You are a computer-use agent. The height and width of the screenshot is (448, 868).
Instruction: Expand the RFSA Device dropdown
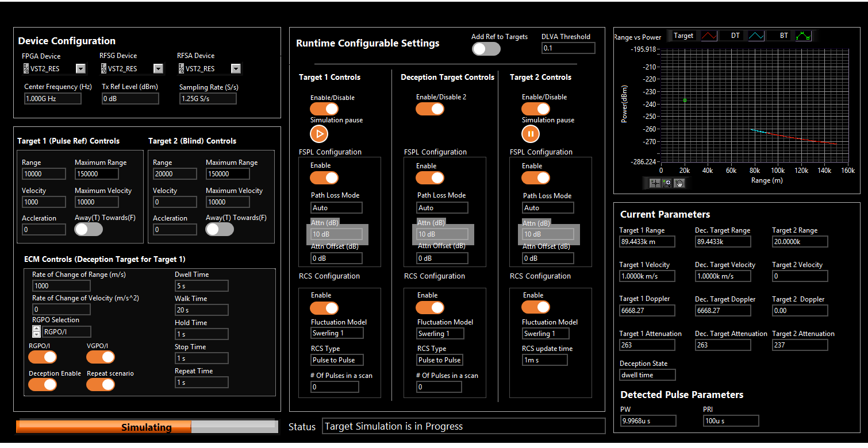click(x=236, y=69)
